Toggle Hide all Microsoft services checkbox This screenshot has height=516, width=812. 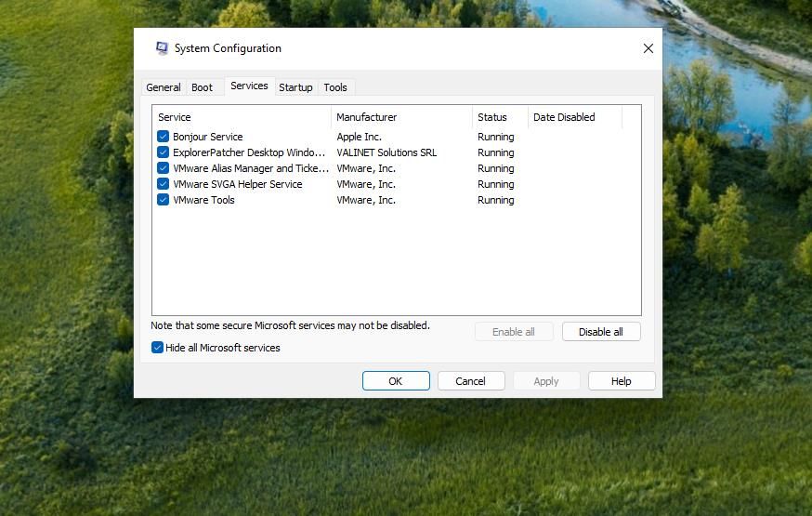(x=157, y=347)
